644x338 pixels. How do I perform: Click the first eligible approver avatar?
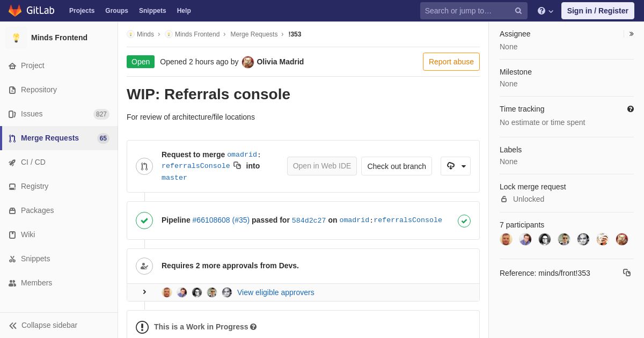(167, 292)
